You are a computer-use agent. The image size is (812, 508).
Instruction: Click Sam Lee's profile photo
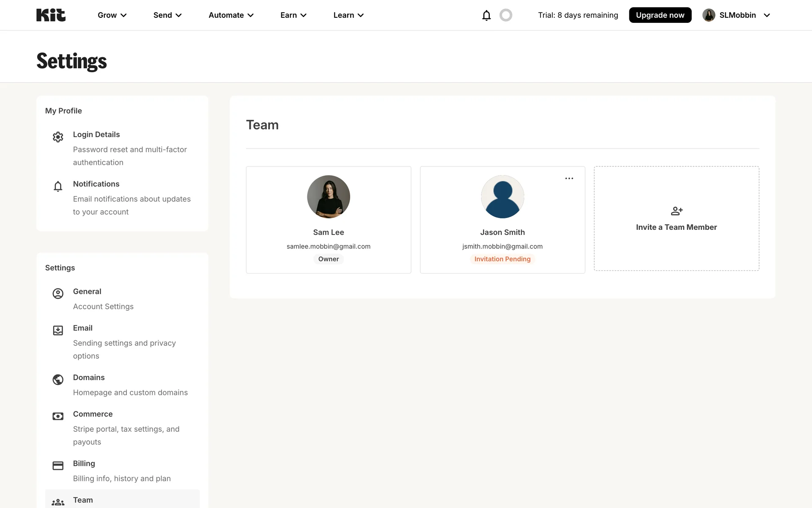point(329,197)
